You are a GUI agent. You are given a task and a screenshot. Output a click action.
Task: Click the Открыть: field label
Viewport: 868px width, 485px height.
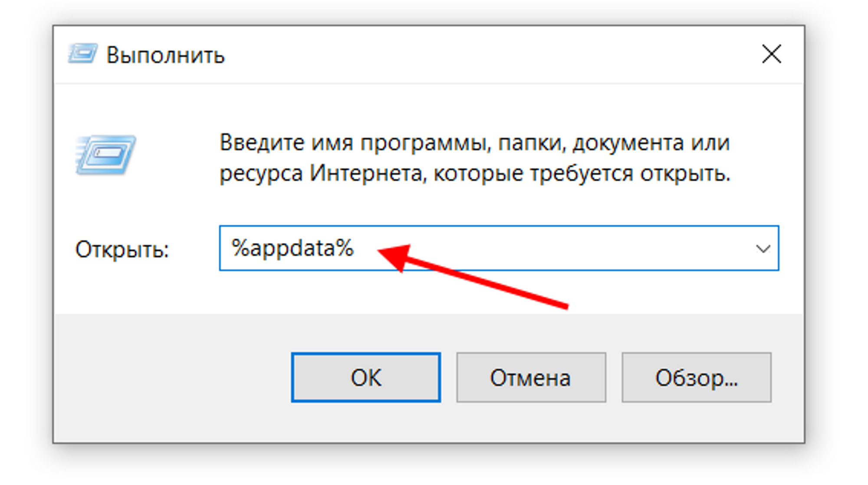click(x=122, y=249)
